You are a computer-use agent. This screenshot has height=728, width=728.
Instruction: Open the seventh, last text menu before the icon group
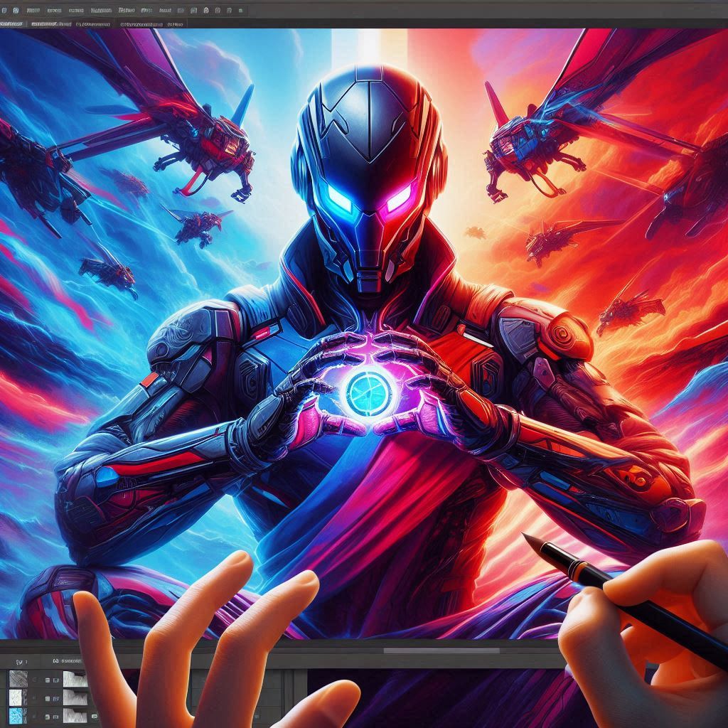tap(165, 11)
